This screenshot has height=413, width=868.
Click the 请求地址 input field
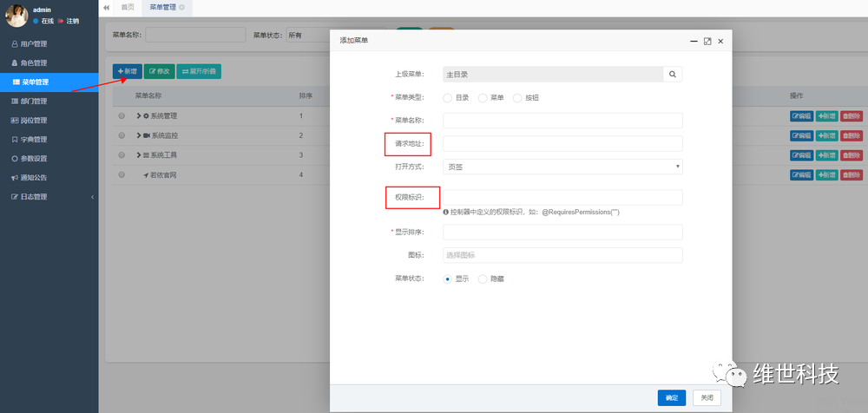[562, 143]
